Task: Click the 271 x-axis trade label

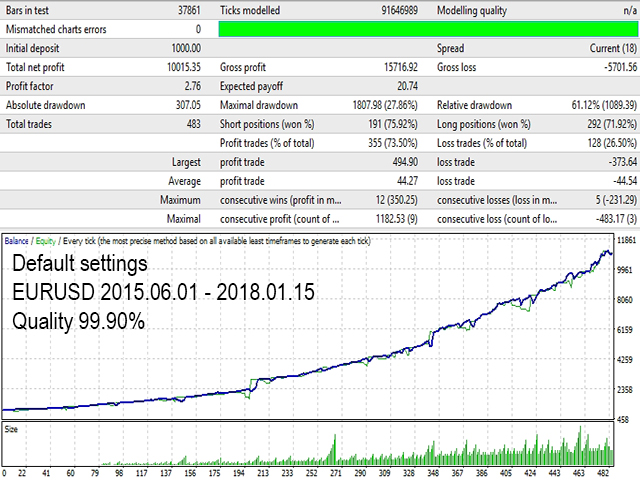Action: [336, 473]
